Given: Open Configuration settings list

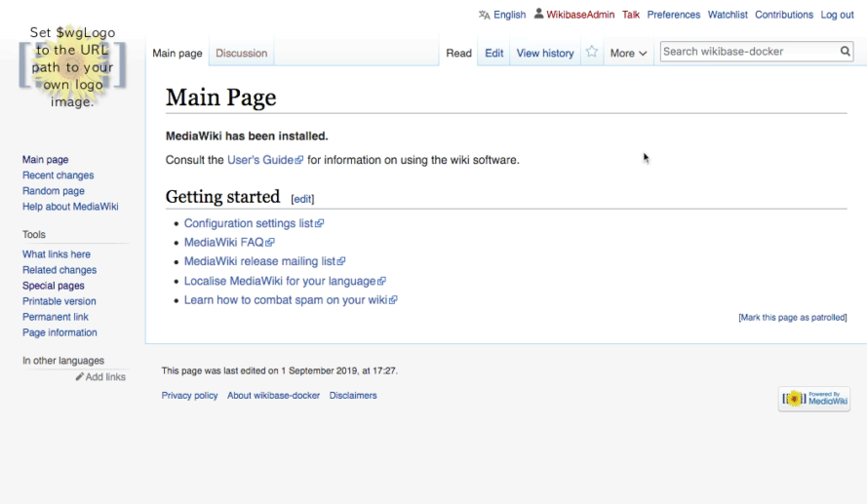Looking at the screenshot, I should click(x=254, y=223).
